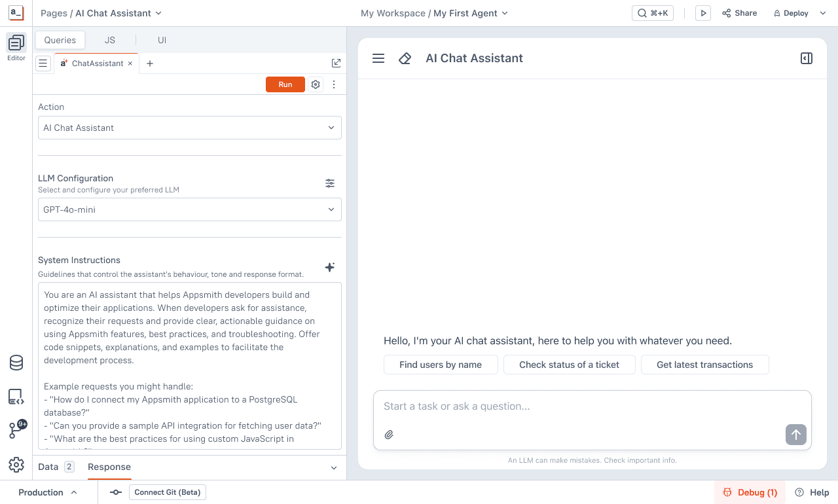The height and width of the screenshot is (504, 838).
Task: Close the ChatAssistant query tab
Action: click(x=130, y=63)
